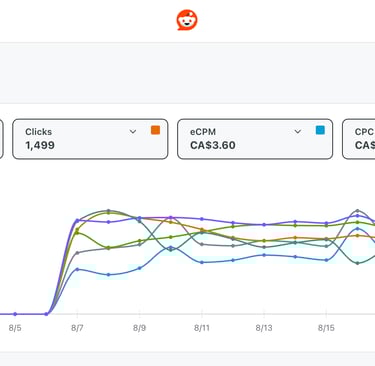Open the Clicks metric dropdown chevron
Viewport: 375px width, 366px height.
coord(133,132)
